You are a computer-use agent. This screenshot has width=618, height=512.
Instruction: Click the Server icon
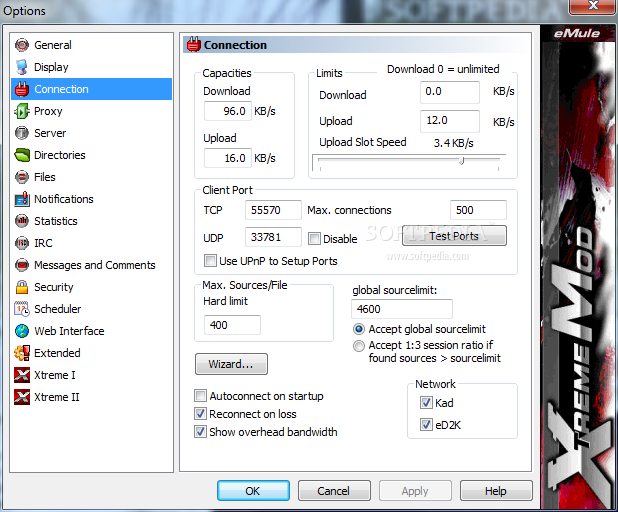[x=22, y=133]
